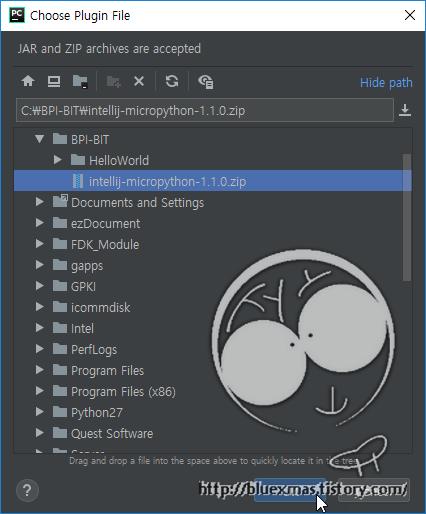
Task: Close the Choose Plugin File dialog
Action: tap(410, 15)
